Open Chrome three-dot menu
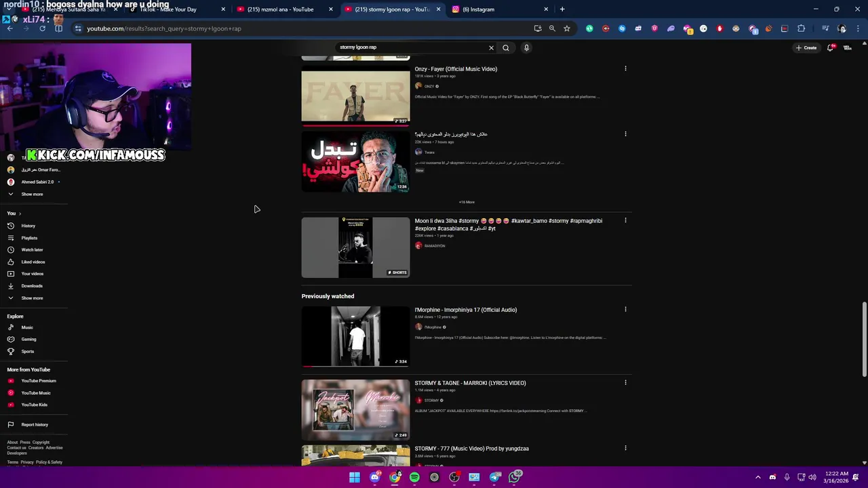Image resolution: width=868 pixels, height=488 pixels. pos(859,28)
